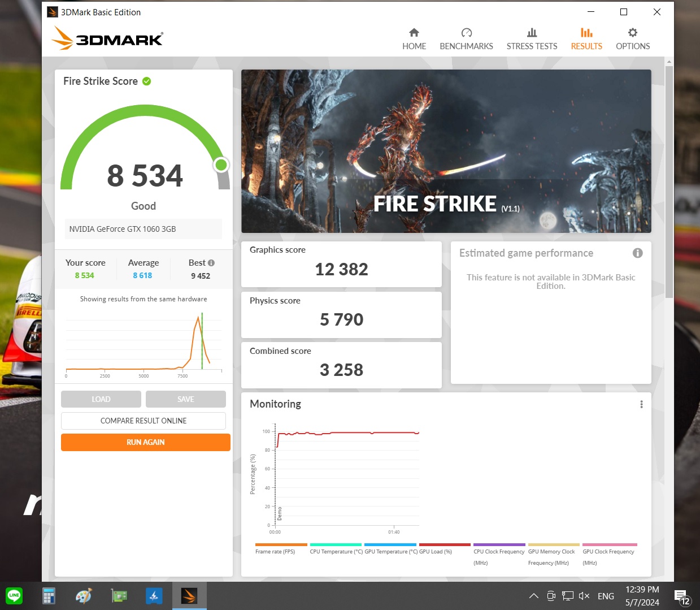Open the Home section
The image size is (700, 610).
[414, 39]
